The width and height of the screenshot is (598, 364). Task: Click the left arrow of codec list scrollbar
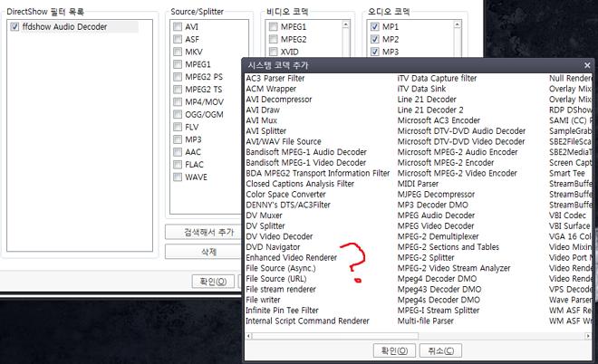pos(248,336)
